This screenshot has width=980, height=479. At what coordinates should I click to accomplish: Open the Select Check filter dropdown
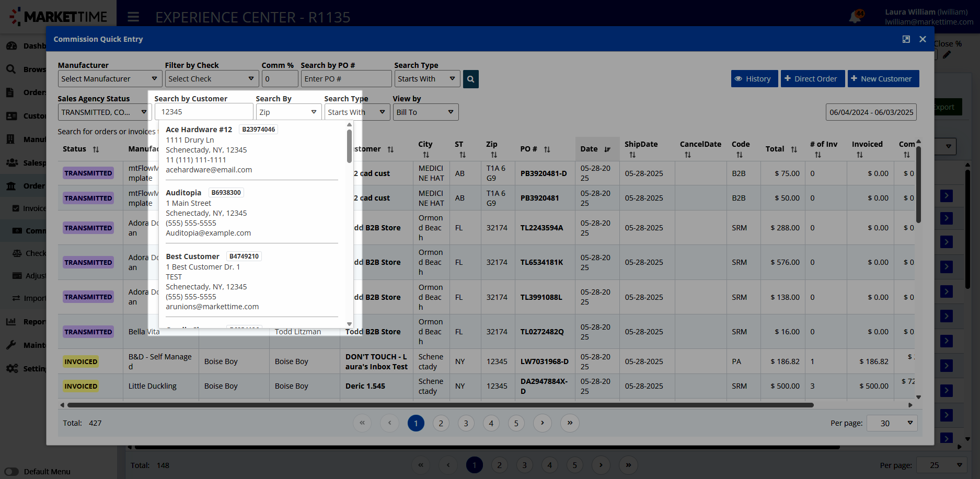(212, 79)
